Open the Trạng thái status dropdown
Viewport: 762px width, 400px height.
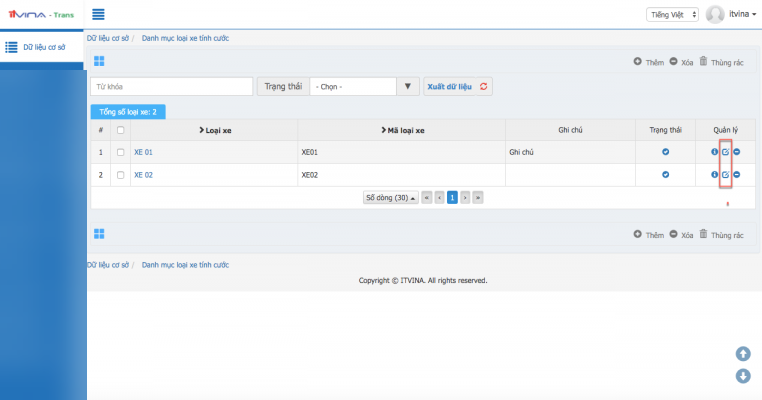coord(363,87)
